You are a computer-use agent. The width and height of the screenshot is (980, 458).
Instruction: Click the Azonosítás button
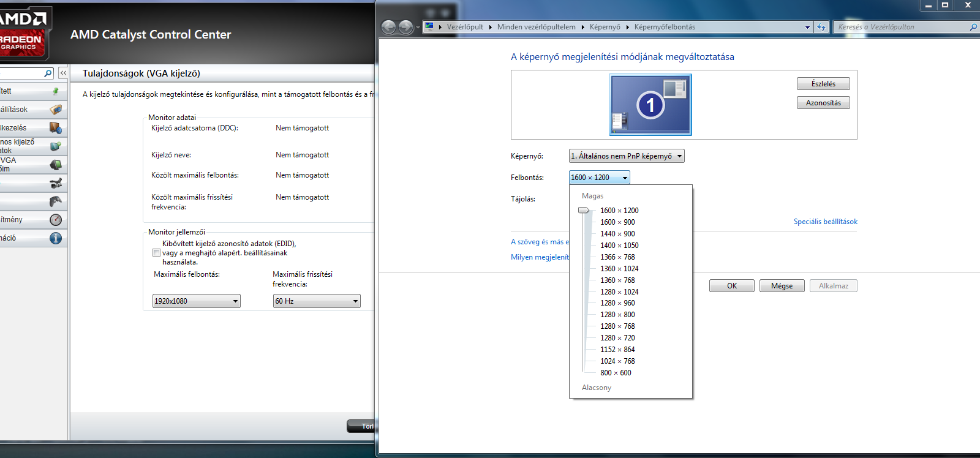pos(823,103)
